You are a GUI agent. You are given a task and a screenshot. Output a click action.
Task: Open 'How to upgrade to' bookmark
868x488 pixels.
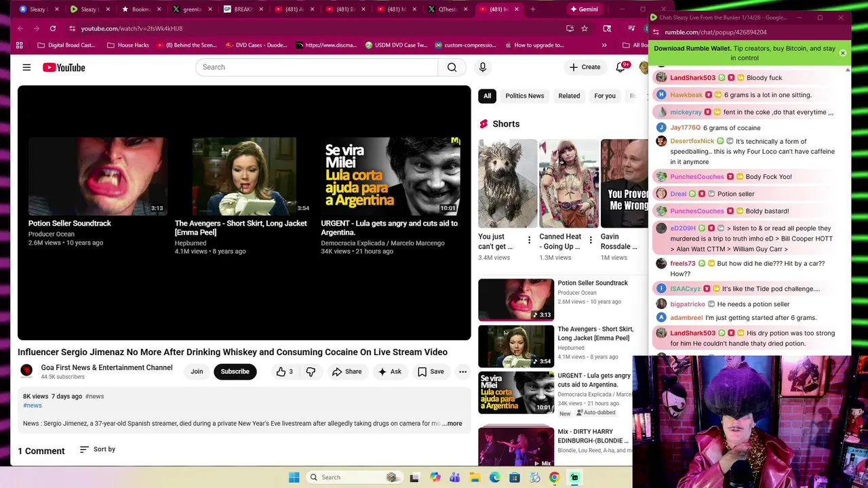point(534,45)
